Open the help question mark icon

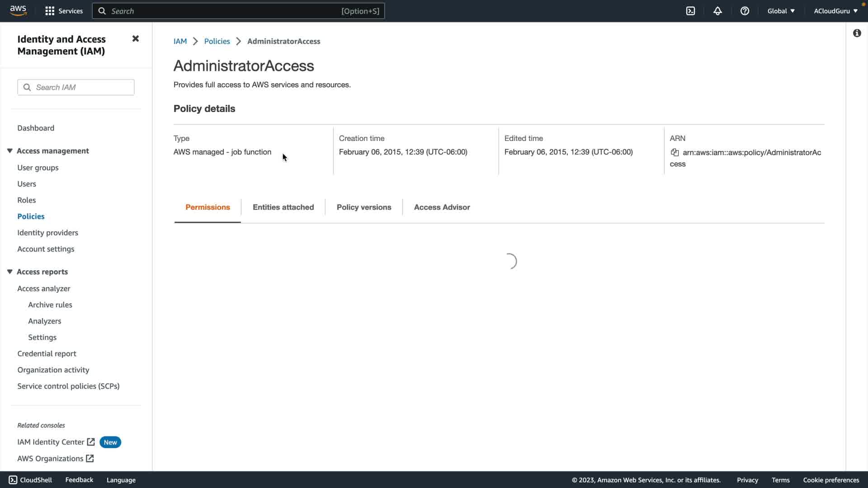tap(745, 11)
